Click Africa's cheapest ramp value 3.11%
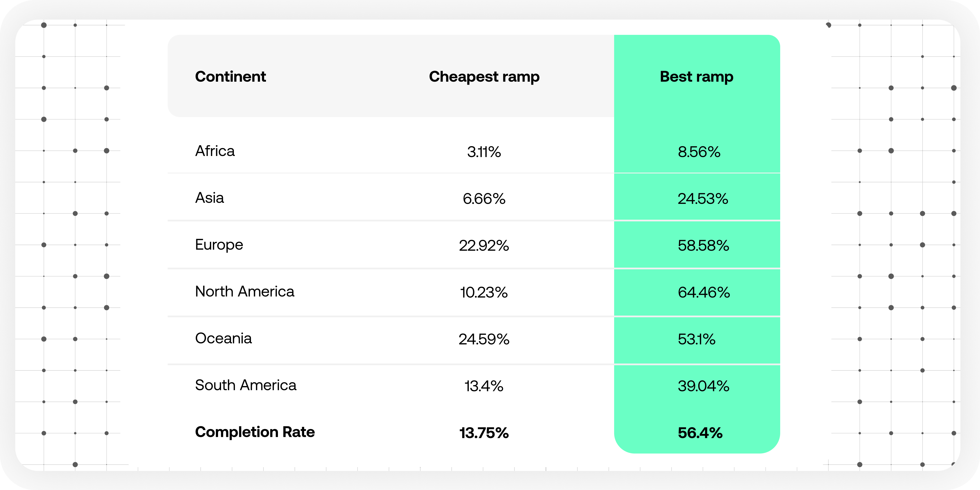The height and width of the screenshot is (490, 980). pos(484,152)
